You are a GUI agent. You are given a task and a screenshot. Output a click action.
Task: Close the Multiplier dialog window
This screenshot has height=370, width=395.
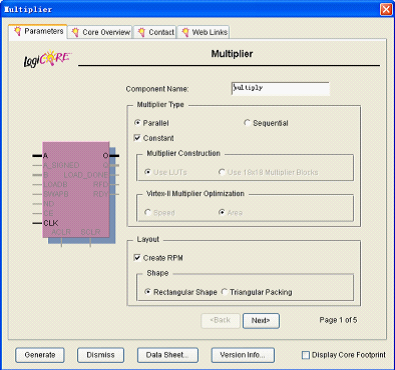386,9
